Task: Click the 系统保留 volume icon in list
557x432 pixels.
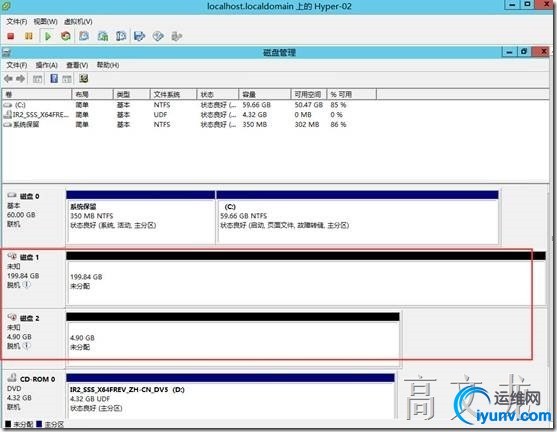Action: click(x=8, y=125)
